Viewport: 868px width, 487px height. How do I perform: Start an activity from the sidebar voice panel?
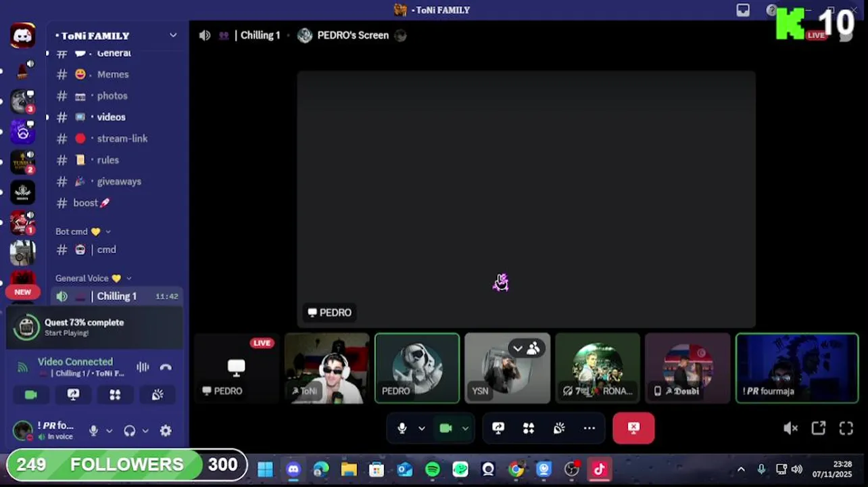coord(115,395)
